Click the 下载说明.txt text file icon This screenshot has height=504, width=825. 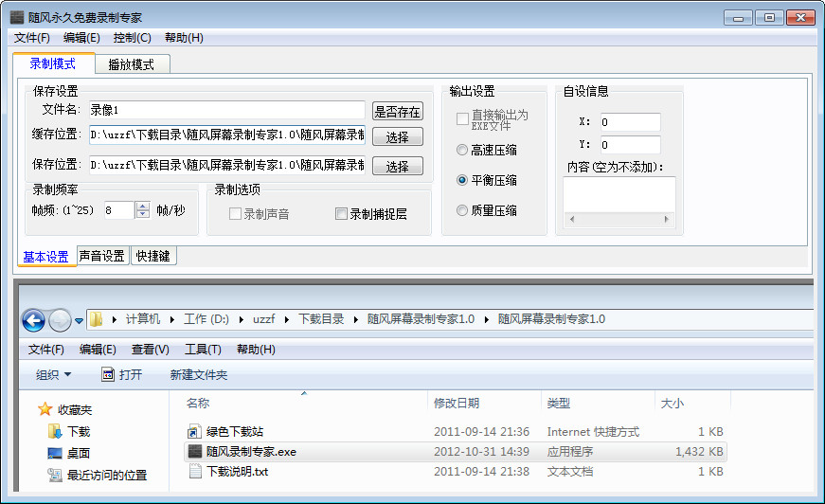195,472
